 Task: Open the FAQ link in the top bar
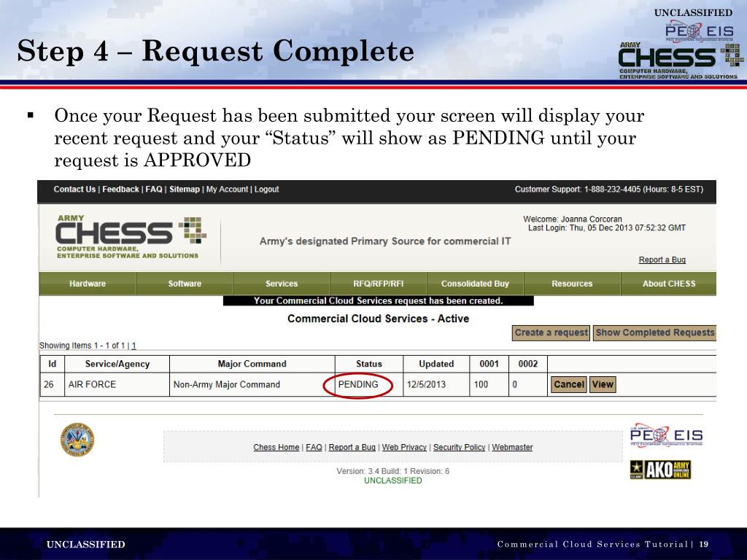[x=154, y=189]
